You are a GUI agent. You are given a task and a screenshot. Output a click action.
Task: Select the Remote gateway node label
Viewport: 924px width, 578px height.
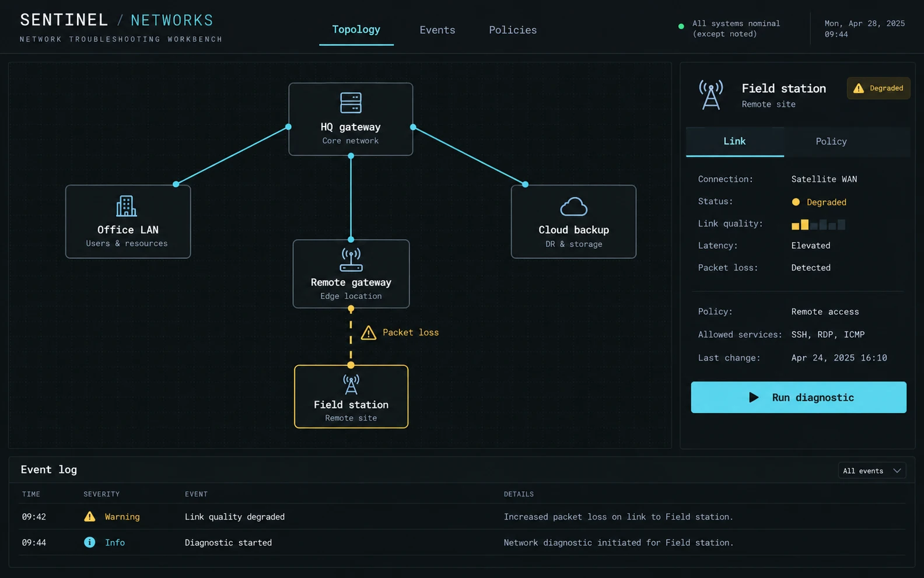[x=351, y=282]
